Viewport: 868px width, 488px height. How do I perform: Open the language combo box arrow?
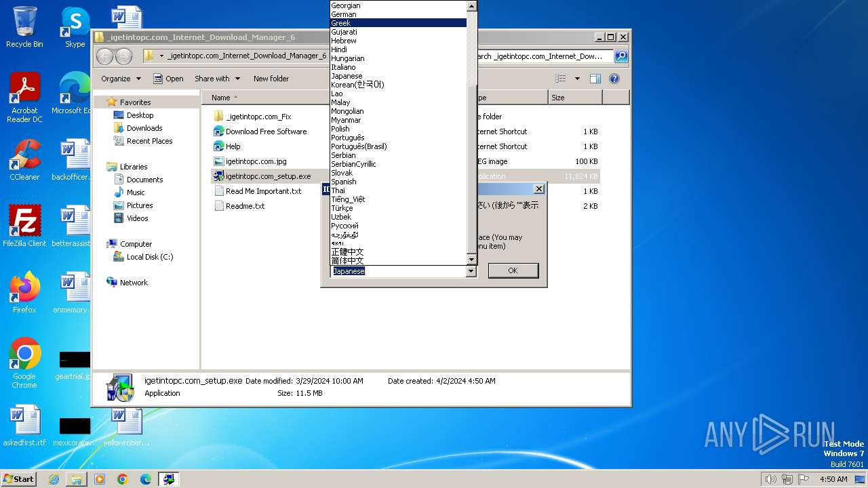coord(471,271)
